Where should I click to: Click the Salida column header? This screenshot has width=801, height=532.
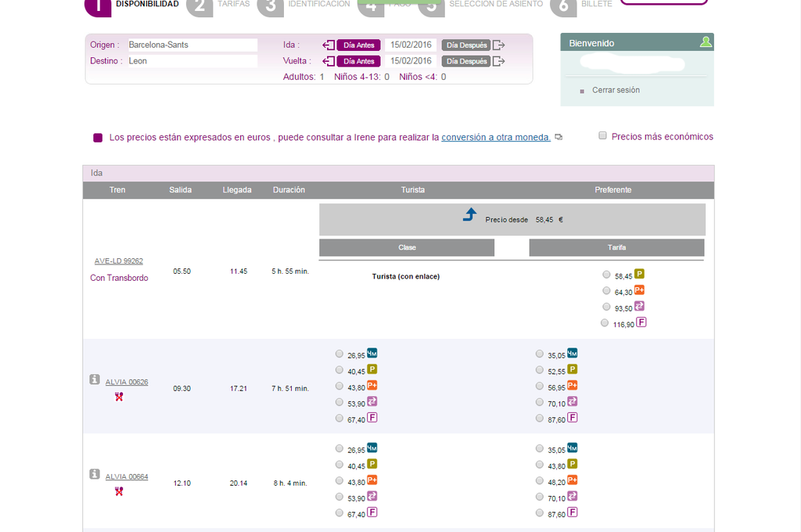click(x=181, y=189)
